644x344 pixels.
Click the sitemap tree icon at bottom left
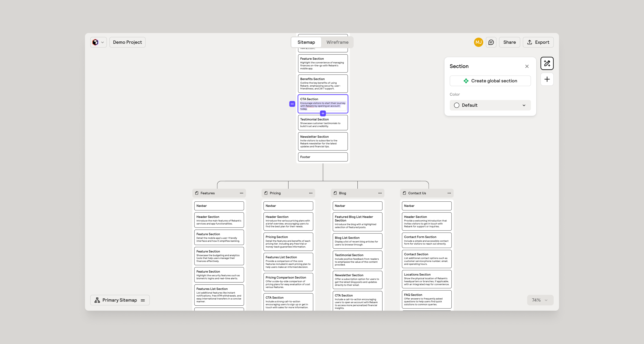[97, 300]
